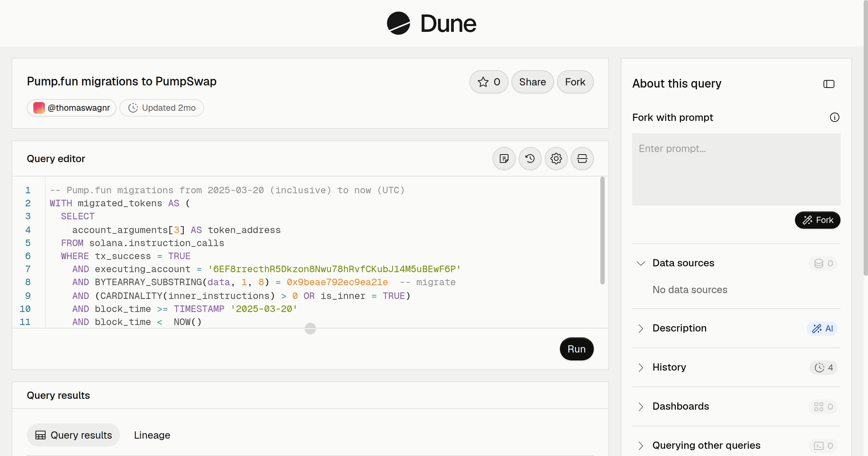The width and height of the screenshot is (868, 456).
Task: Click the page vertical scrollbar
Action: point(865,138)
